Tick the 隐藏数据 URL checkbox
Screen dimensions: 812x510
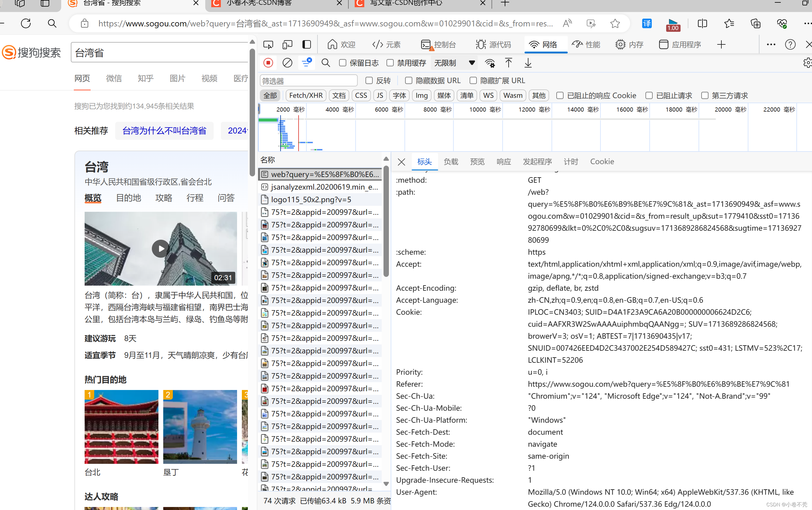pos(408,81)
